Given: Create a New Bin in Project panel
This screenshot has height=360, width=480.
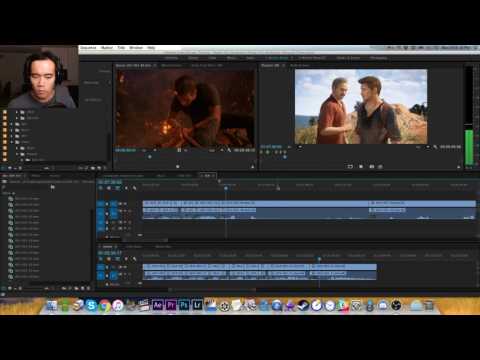Looking at the screenshot, I should (x=76, y=288).
